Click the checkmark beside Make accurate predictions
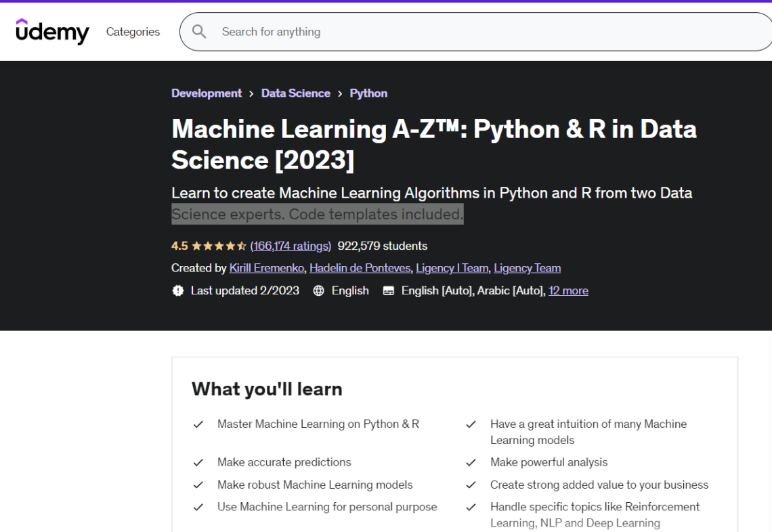This screenshot has height=532, width=772. pos(198,462)
